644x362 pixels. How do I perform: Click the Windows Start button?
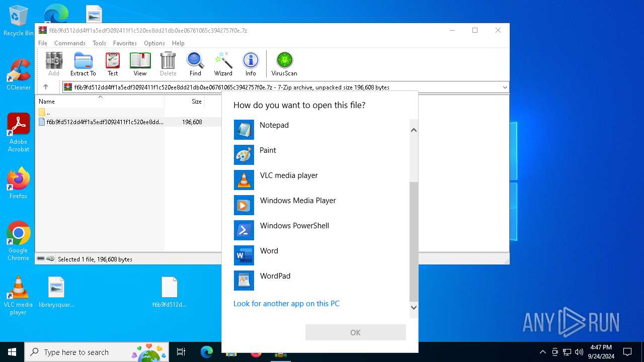pos(12,352)
